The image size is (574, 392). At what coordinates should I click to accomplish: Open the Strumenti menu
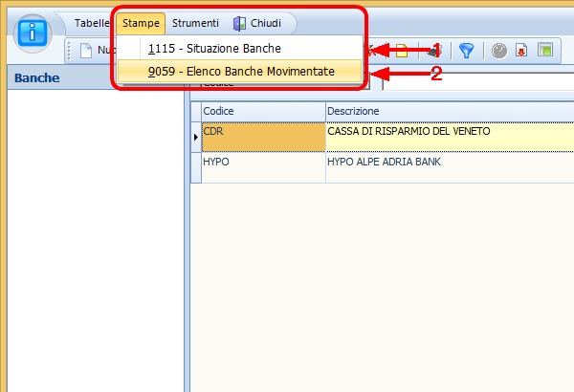click(x=195, y=23)
